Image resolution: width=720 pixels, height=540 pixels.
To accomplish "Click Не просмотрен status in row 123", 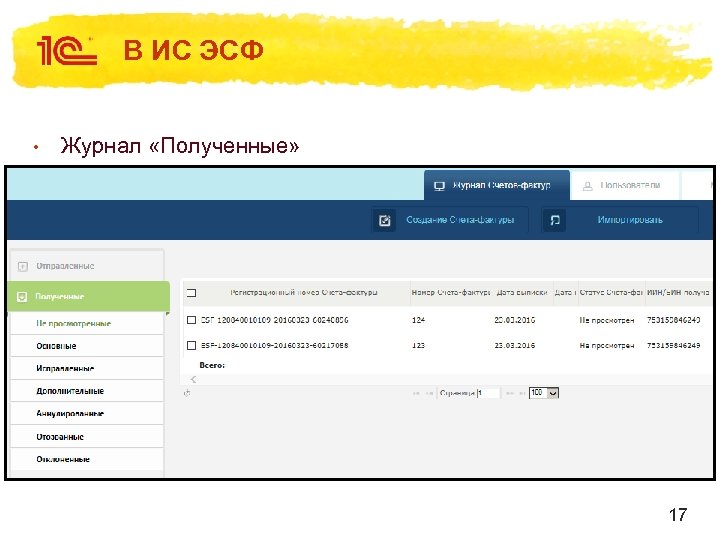I will (607, 345).
